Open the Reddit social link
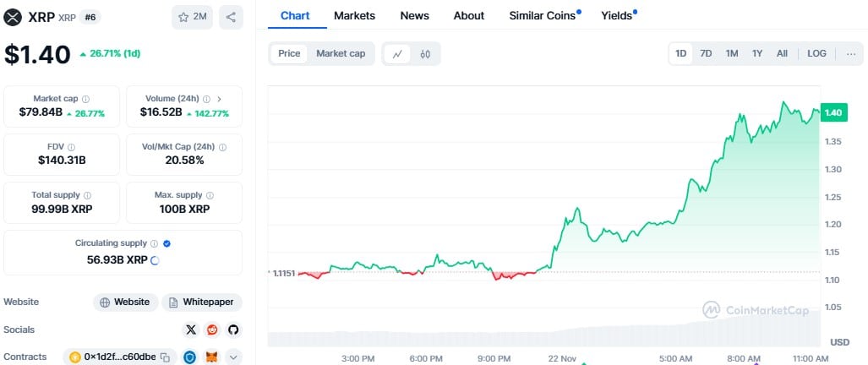 pos(212,330)
